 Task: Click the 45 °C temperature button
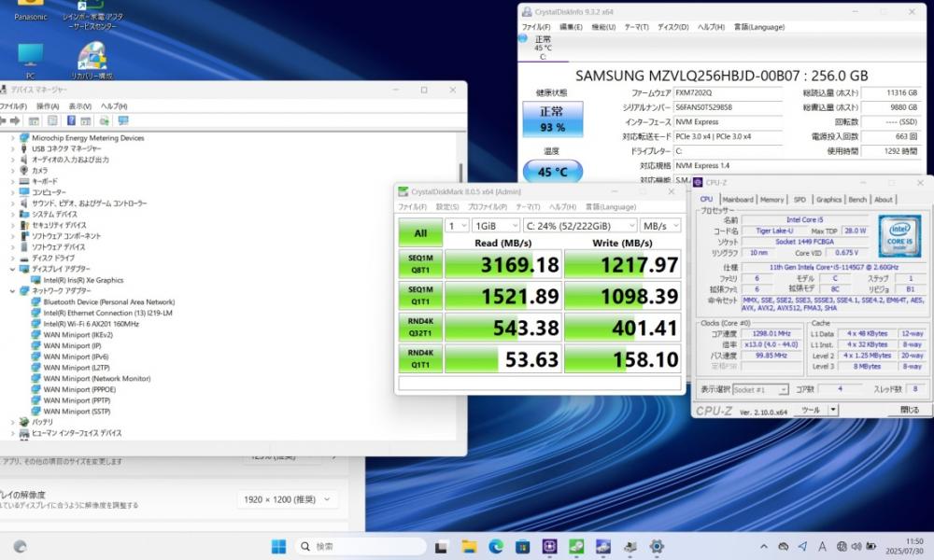[x=553, y=172]
